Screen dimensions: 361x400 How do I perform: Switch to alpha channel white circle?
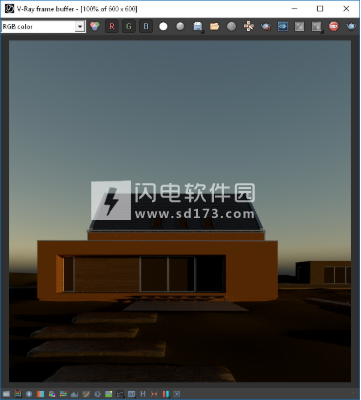[x=163, y=27]
